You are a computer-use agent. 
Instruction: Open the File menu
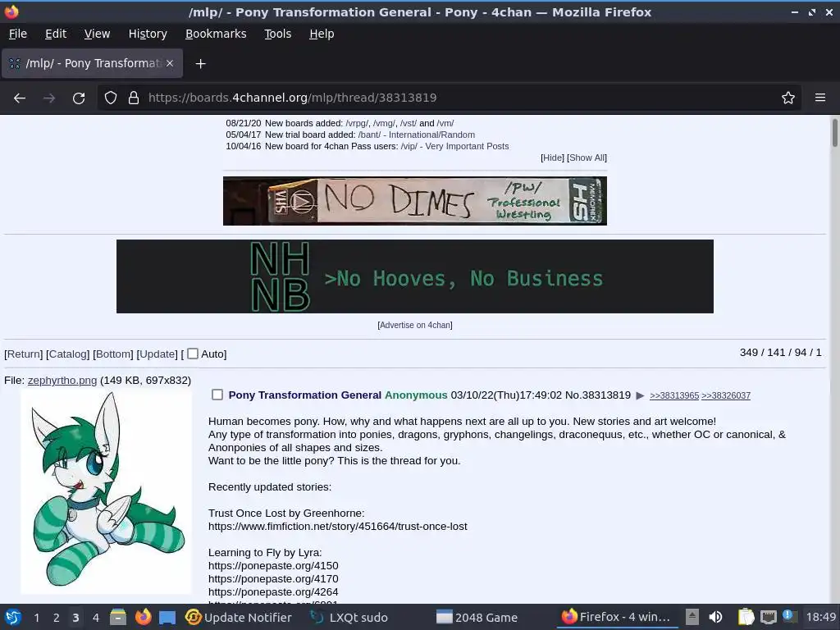pos(18,34)
